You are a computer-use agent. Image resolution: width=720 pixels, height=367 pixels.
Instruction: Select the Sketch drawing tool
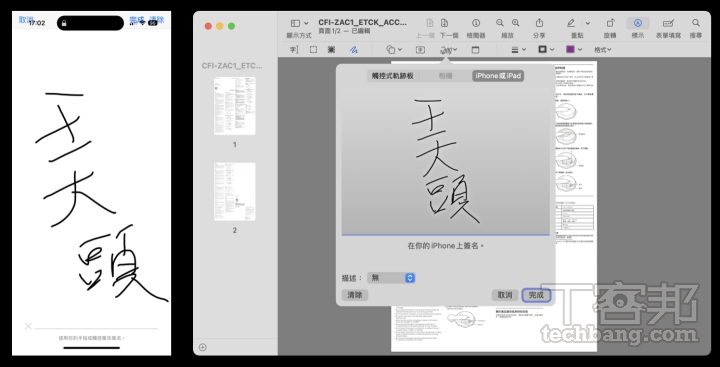(x=354, y=50)
